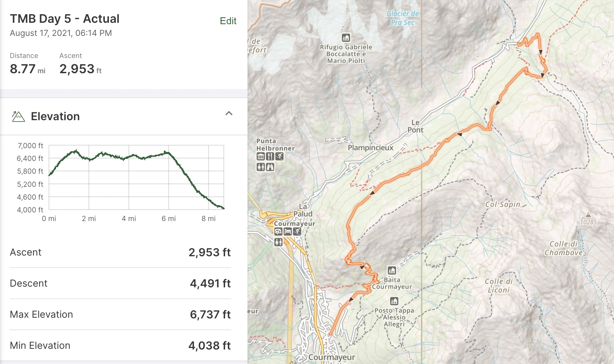Click the mountain icon beside Elevation heading
Viewport: 614px width, 364px height.
(x=18, y=116)
